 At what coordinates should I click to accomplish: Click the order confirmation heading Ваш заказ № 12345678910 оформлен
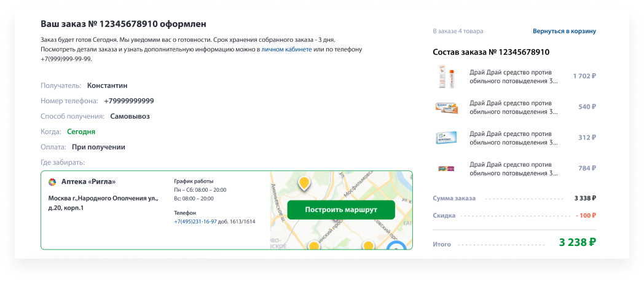pyautogui.click(x=124, y=24)
